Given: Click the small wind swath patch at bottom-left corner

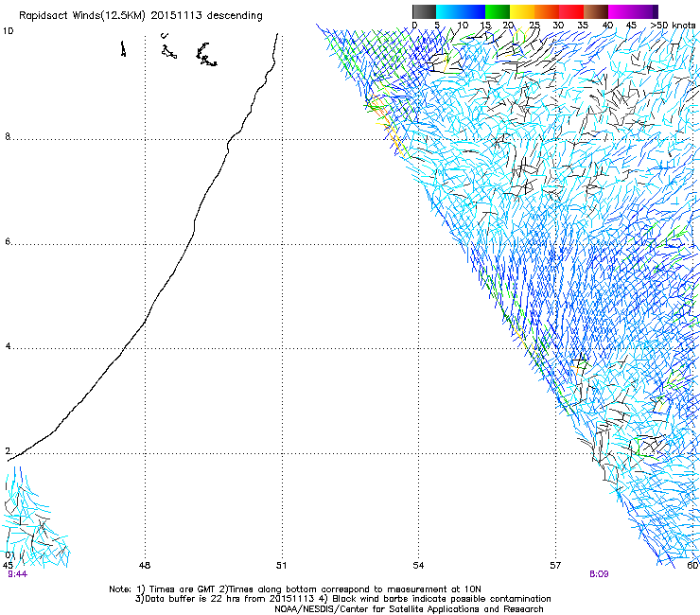Looking at the screenshot, I should coord(36,518).
